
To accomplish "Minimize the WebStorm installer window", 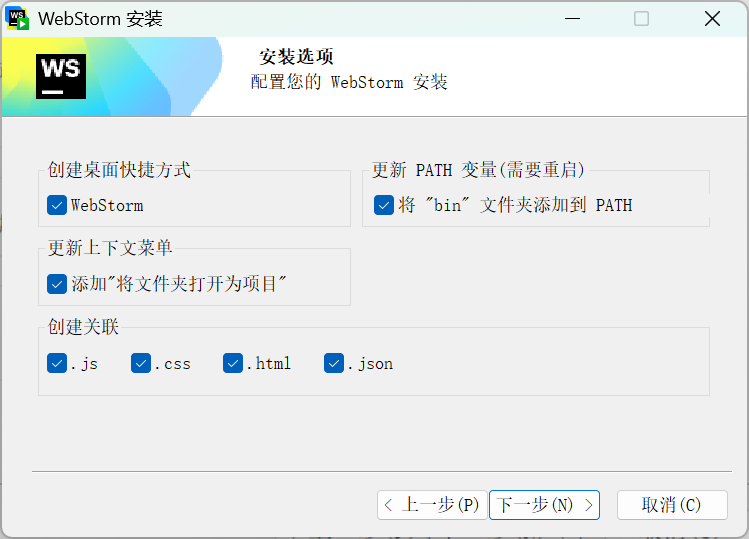I will coord(572,19).
